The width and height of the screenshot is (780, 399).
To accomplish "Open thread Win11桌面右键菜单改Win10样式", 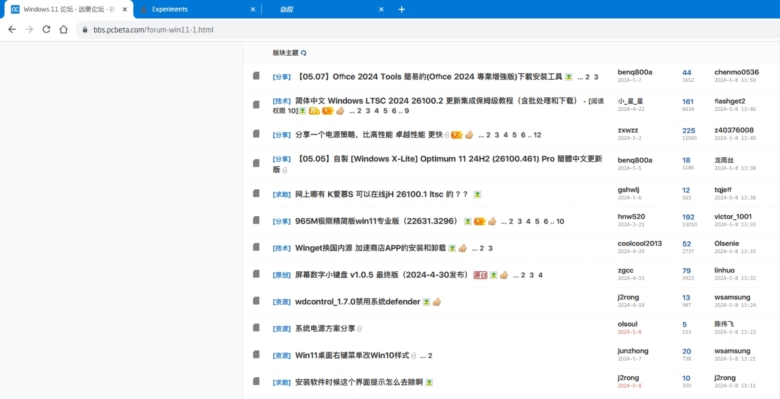I will (x=352, y=355).
